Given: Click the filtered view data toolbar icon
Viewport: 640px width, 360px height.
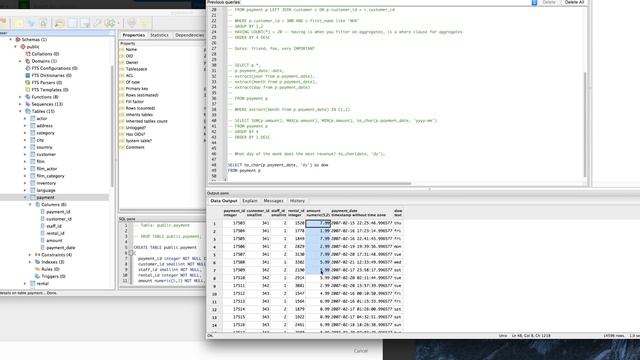Looking at the screenshot, I should point(84,23).
